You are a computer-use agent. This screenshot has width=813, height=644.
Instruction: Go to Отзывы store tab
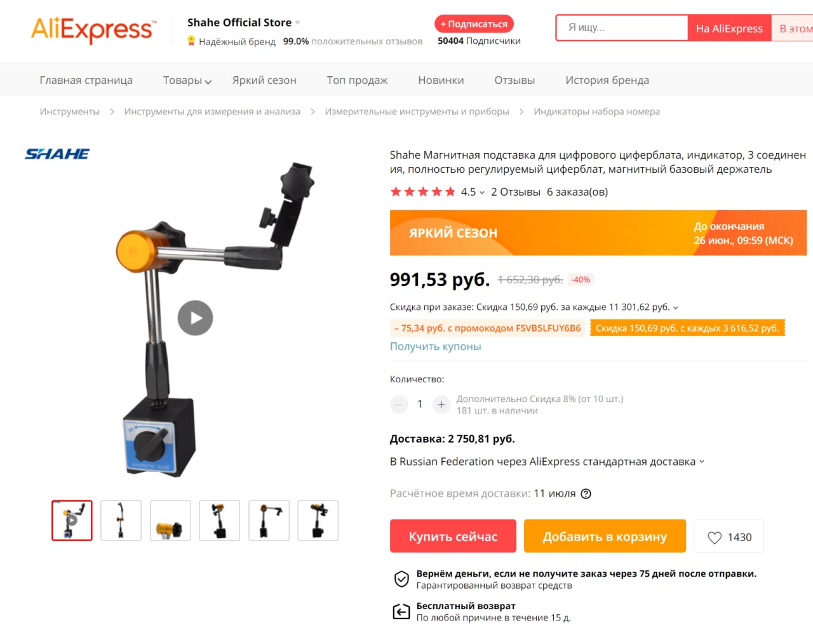pyautogui.click(x=514, y=80)
